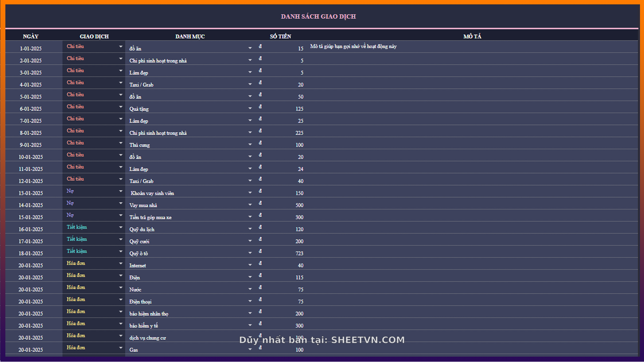Open transaction type dropdown for 1-01-2025
The height and width of the screenshot is (362, 644).
(121, 47)
